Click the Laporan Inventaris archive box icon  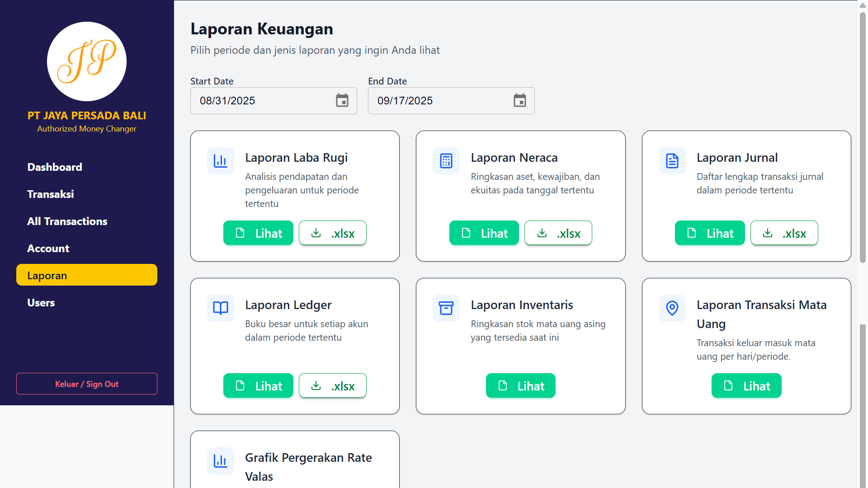click(x=446, y=308)
